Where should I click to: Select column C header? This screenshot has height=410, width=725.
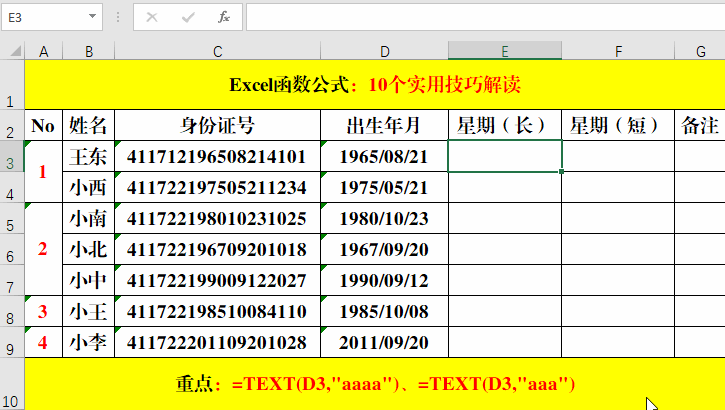217,51
